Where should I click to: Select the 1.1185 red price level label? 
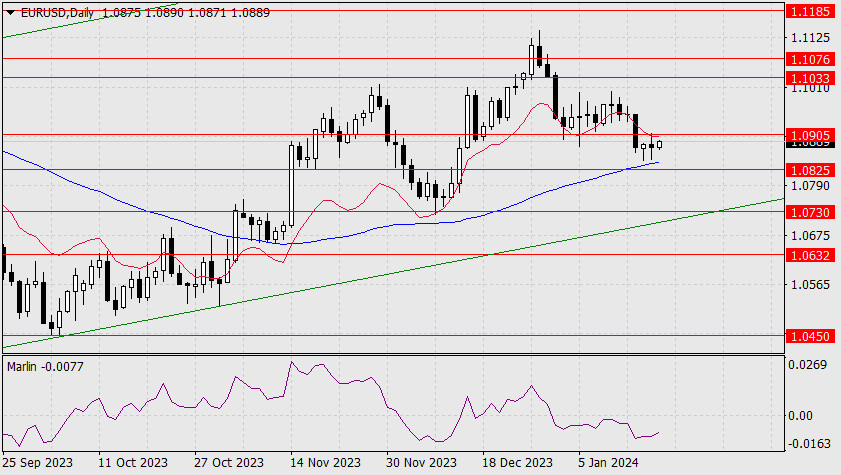tap(810, 11)
